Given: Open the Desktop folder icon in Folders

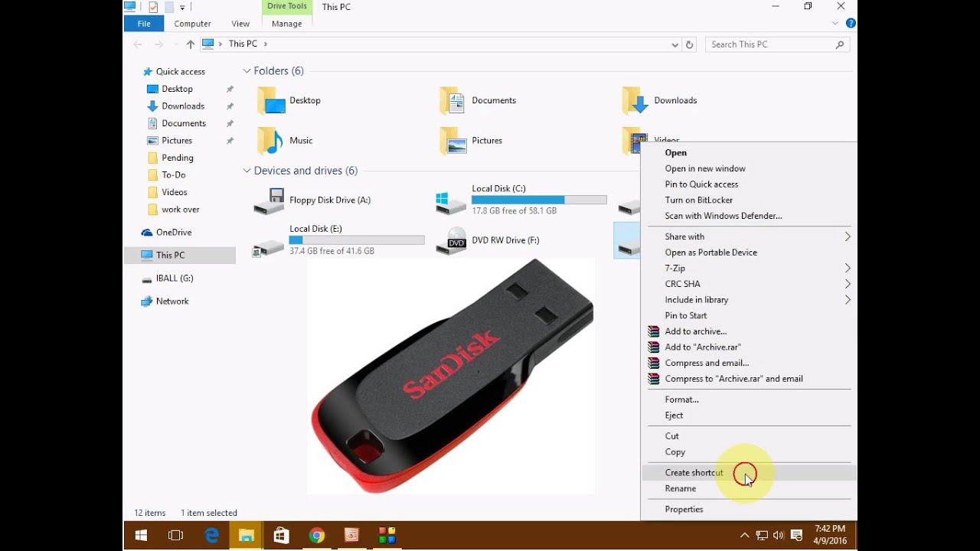Looking at the screenshot, I should tap(271, 100).
